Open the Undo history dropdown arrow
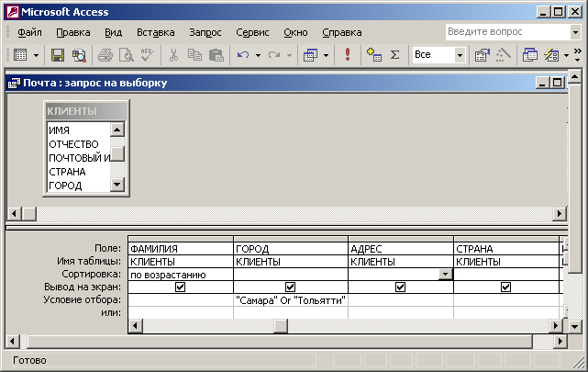This screenshot has width=588, height=372. (x=258, y=55)
